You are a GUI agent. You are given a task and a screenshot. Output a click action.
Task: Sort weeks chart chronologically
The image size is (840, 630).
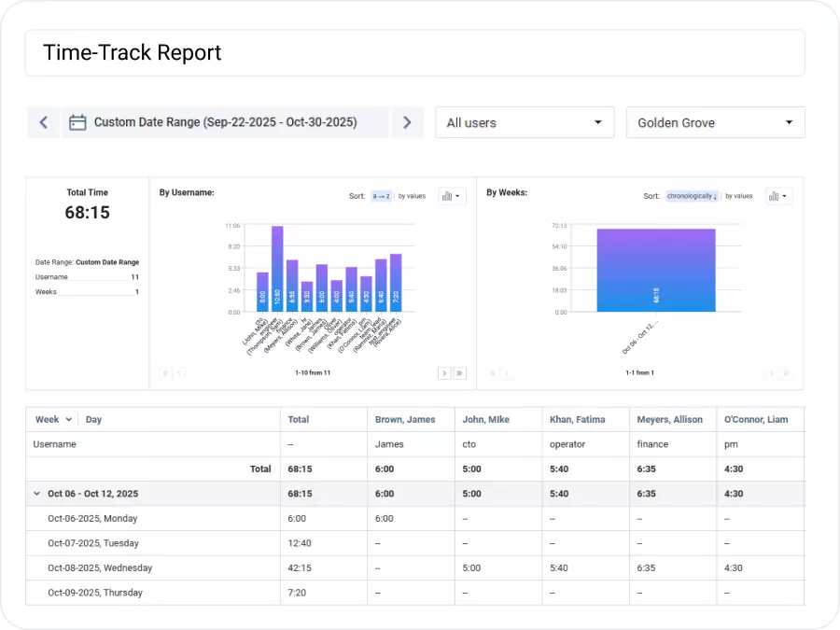tap(692, 196)
